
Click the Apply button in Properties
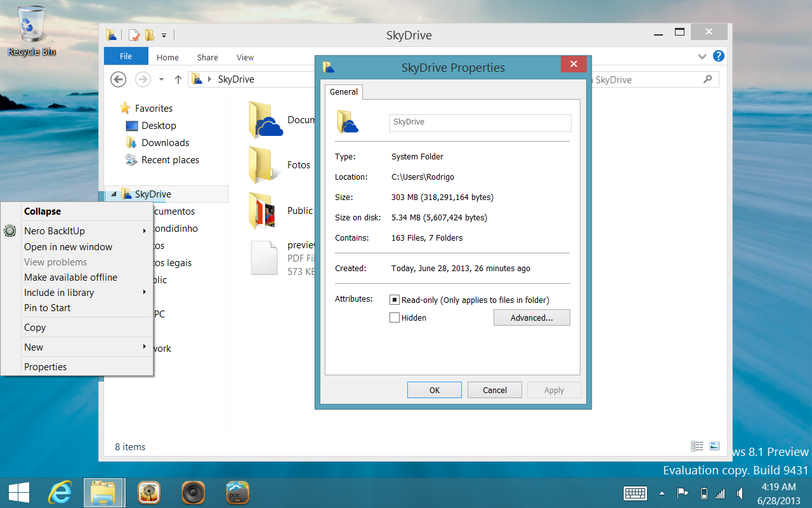point(554,390)
